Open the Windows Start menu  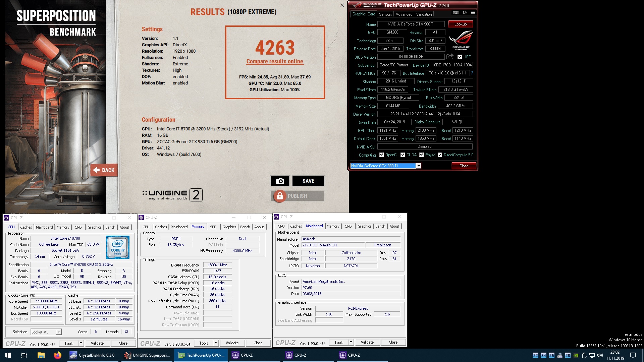[8, 355]
